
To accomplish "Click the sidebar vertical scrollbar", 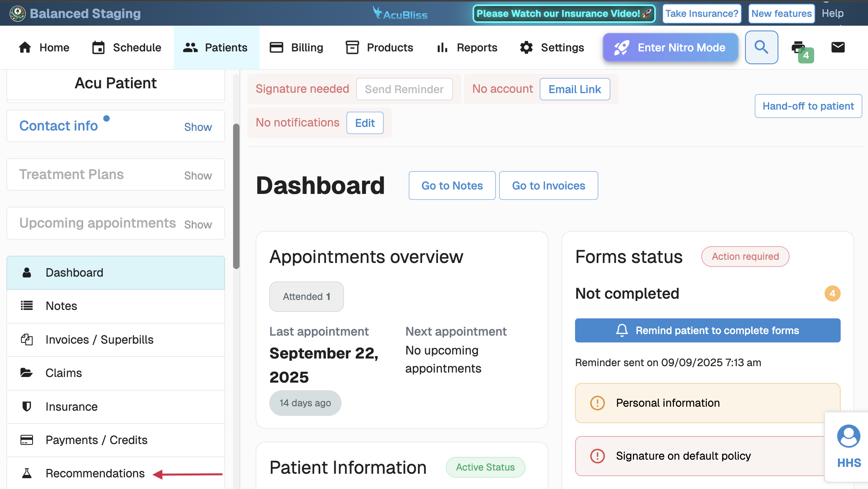I will tap(236, 196).
